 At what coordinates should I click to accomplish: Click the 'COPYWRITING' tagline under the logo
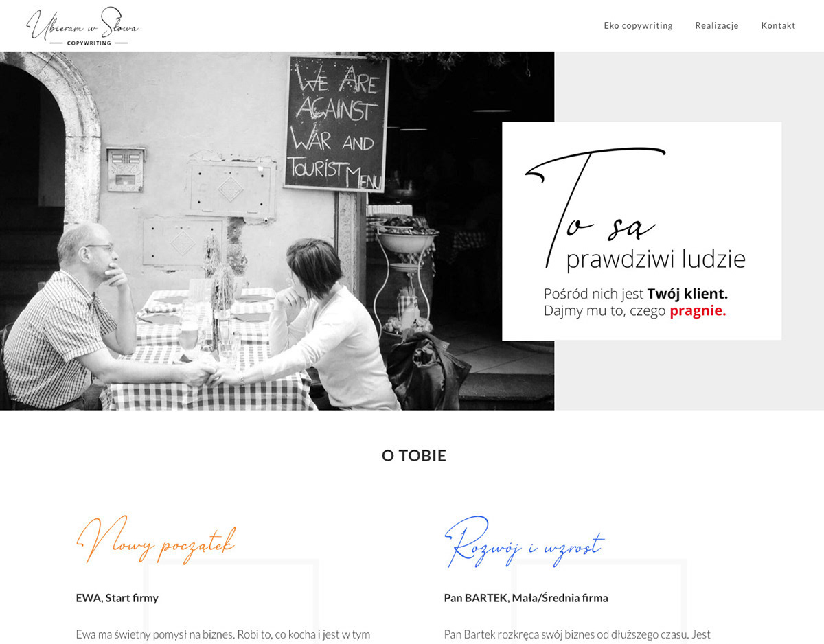tap(89, 43)
